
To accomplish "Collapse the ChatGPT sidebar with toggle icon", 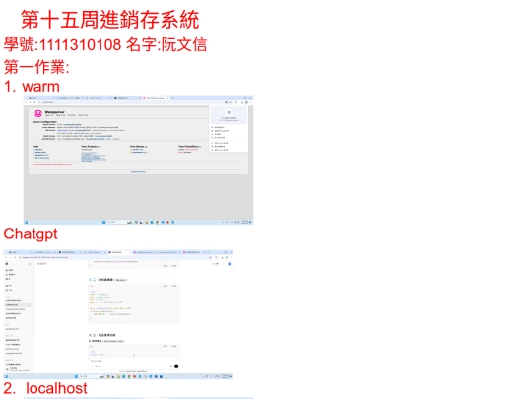I will (30, 264).
